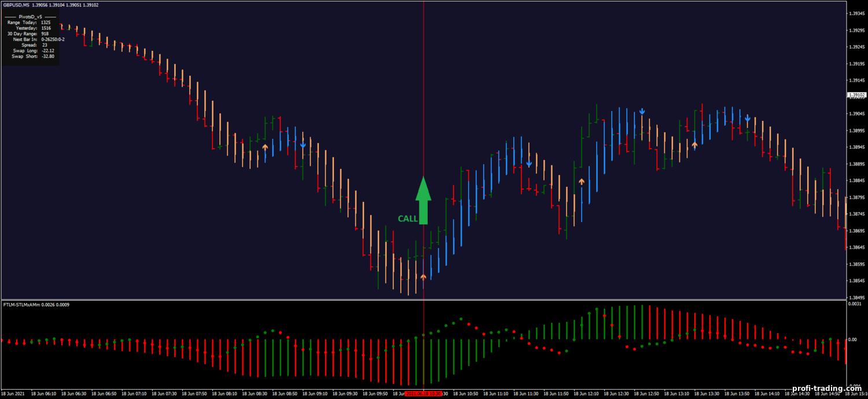Click the orange up arrow near 12:00
This screenshot has width=868, height=399.
582,182
